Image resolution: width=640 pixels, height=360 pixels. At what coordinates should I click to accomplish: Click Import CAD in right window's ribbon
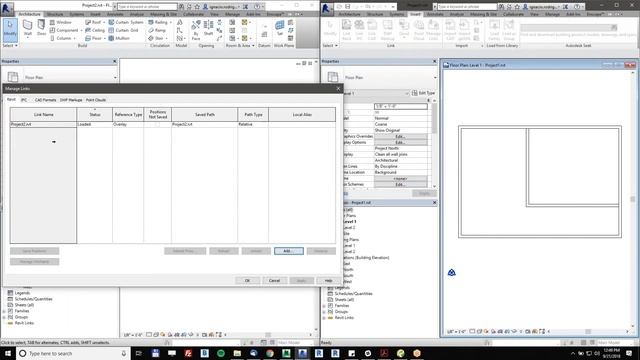pos(450,30)
